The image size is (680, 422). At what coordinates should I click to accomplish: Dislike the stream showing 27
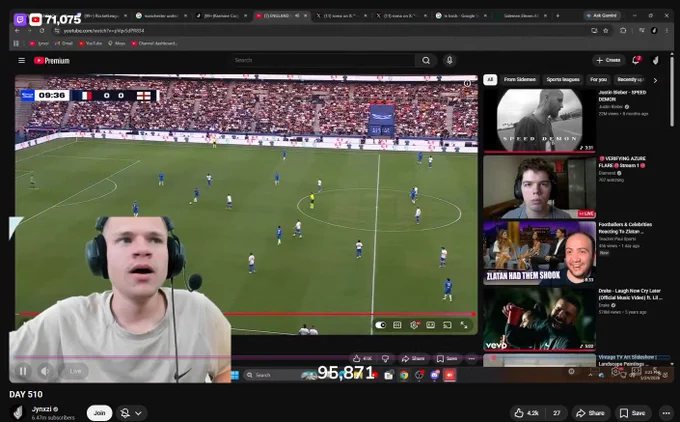click(556, 413)
